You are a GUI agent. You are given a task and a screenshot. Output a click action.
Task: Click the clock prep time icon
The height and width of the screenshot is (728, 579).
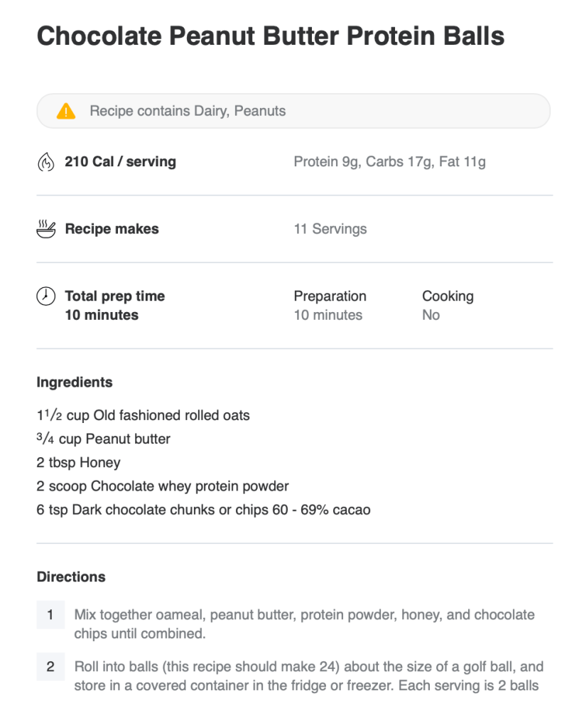[x=45, y=296]
